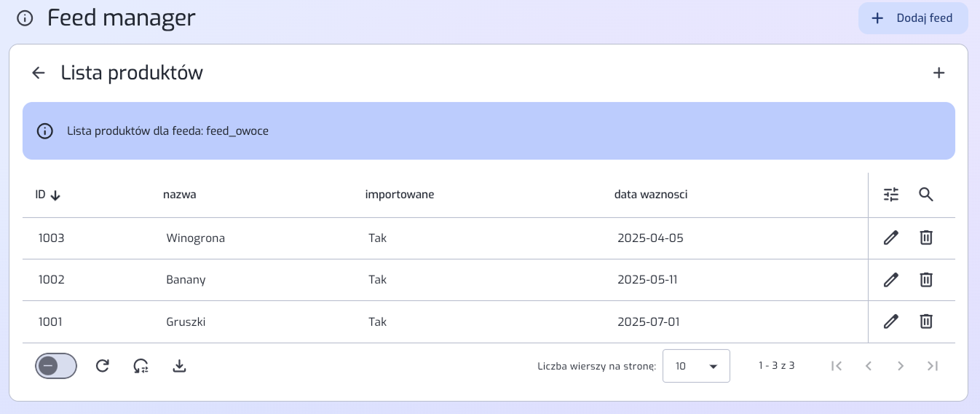Edit the Gruszki product row
This screenshot has width=980, height=414.
pyautogui.click(x=891, y=321)
